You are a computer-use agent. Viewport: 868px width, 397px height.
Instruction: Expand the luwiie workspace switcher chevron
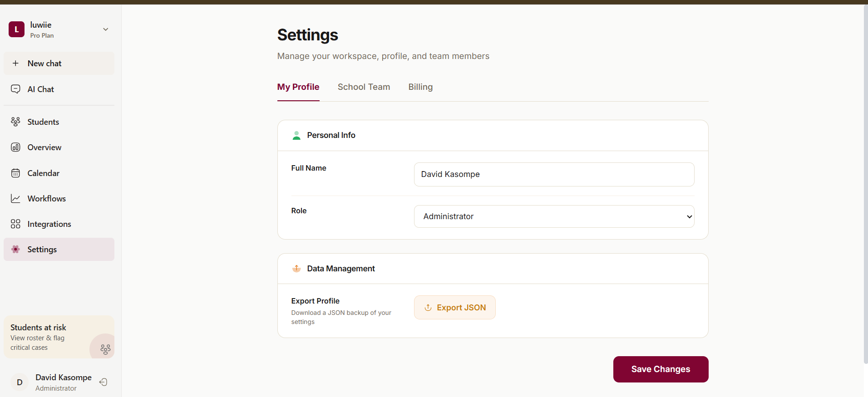(106, 29)
